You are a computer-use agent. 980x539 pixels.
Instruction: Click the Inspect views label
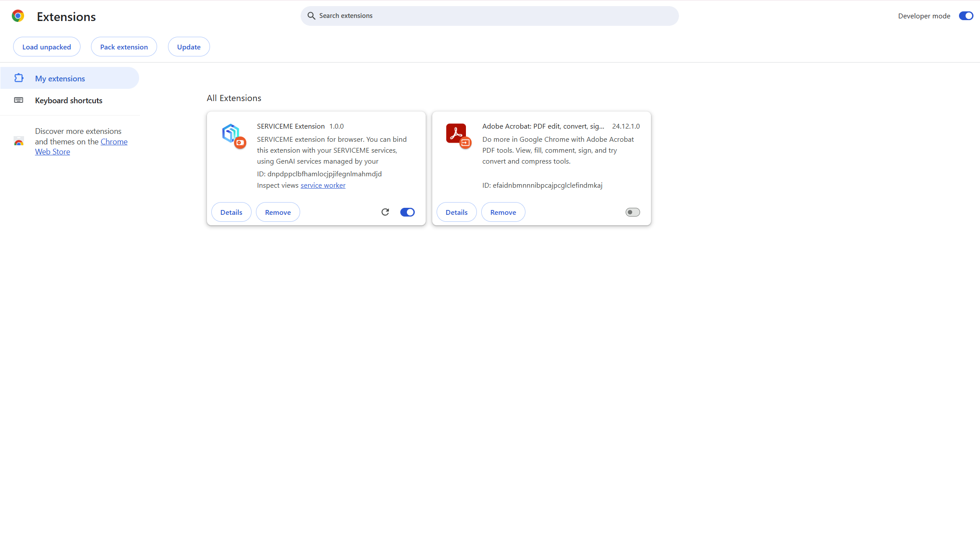(278, 185)
